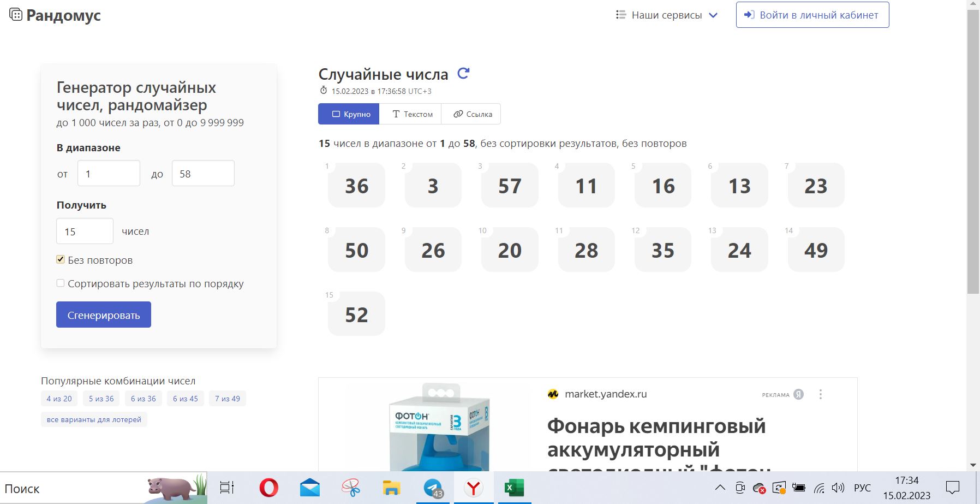This screenshot has height=504, width=980.
Task: Regenerate numbers with the blue refresh icon
Action: point(463,73)
